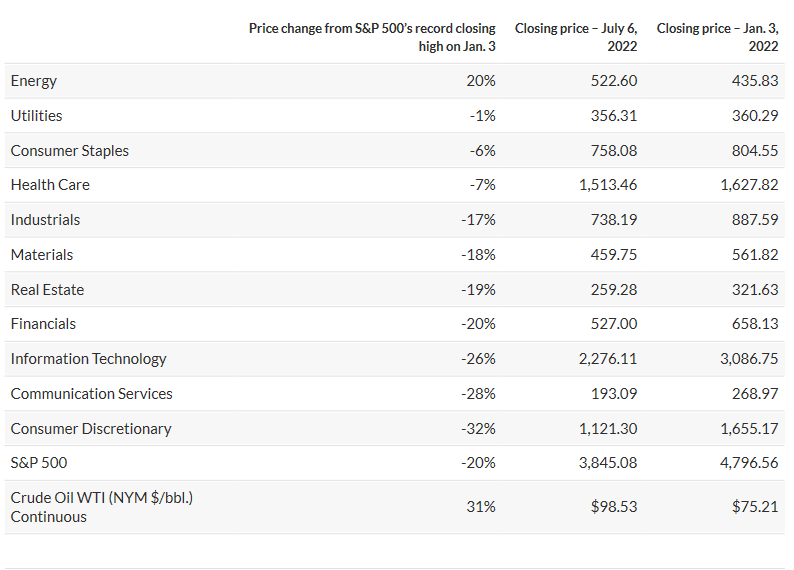Click the Energy row label
The height and width of the screenshot is (570, 794).
[x=34, y=81]
